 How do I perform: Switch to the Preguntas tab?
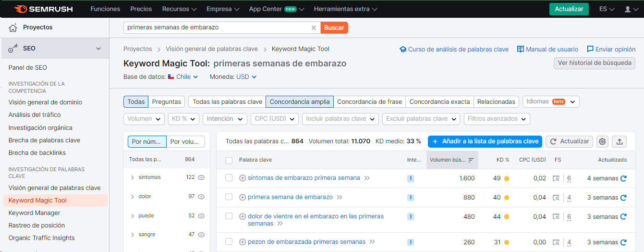pyautogui.click(x=166, y=101)
